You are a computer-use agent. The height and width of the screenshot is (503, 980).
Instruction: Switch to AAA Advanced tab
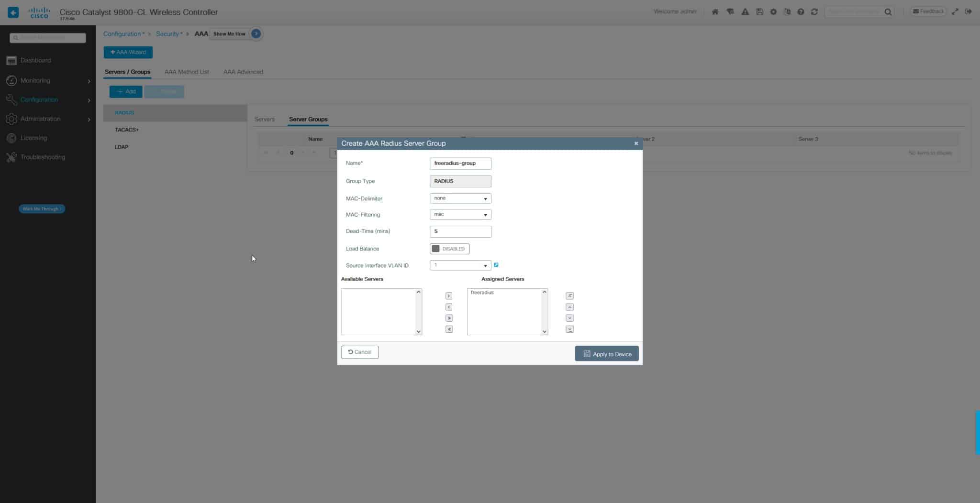[243, 72]
